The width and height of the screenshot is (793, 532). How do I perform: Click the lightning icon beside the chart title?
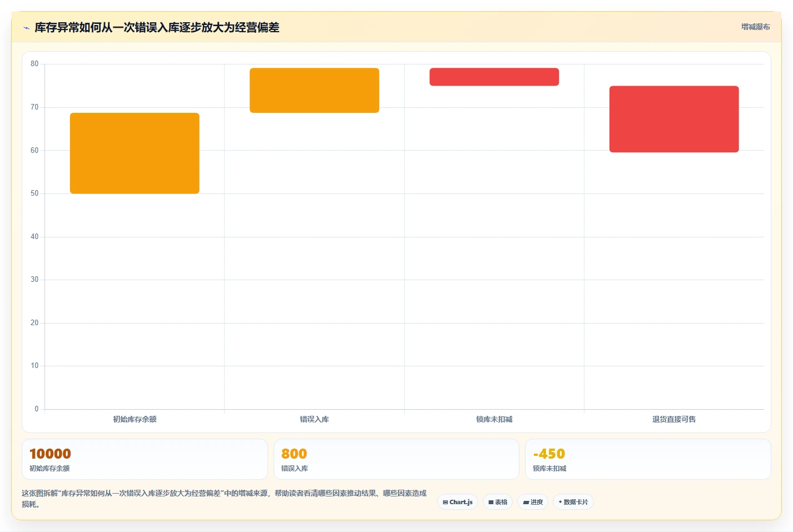(26, 28)
